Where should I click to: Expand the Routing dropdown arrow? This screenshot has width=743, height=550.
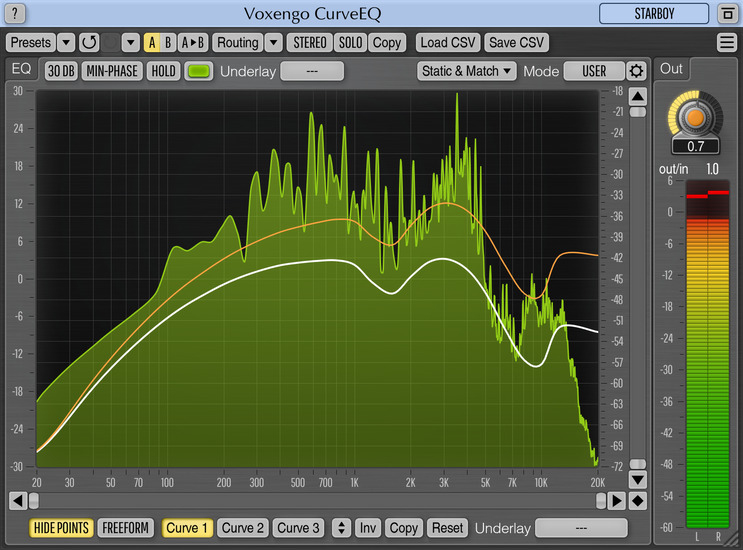tap(273, 43)
